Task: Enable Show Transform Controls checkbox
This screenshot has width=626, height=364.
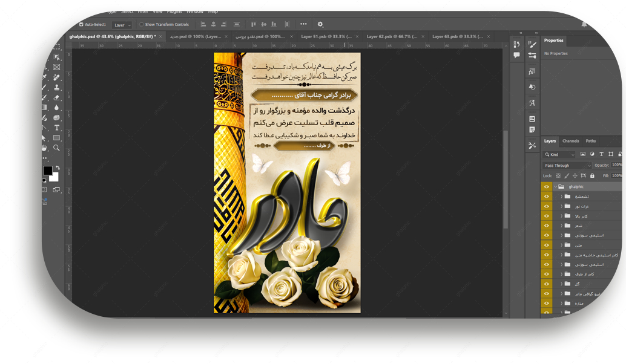Action: pyautogui.click(x=142, y=25)
